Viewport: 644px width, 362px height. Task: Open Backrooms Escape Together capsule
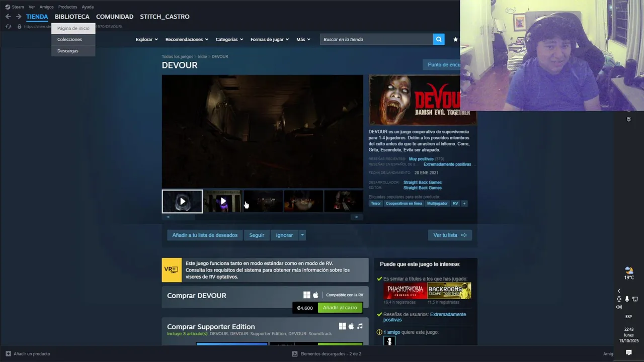[x=449, y=291]
